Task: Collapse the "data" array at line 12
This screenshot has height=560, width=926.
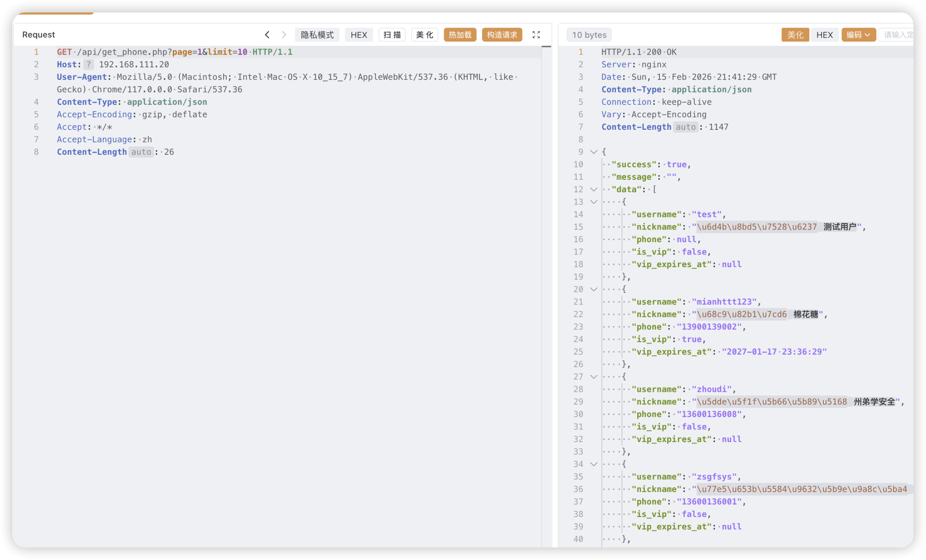Action: pos(594,190)
